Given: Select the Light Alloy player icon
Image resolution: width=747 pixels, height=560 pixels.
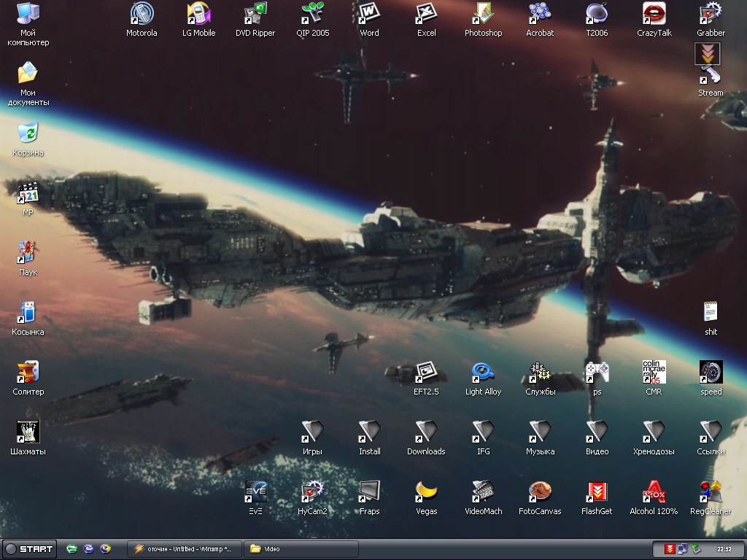Looking at the screenshot, I should (x=483, y=372).
